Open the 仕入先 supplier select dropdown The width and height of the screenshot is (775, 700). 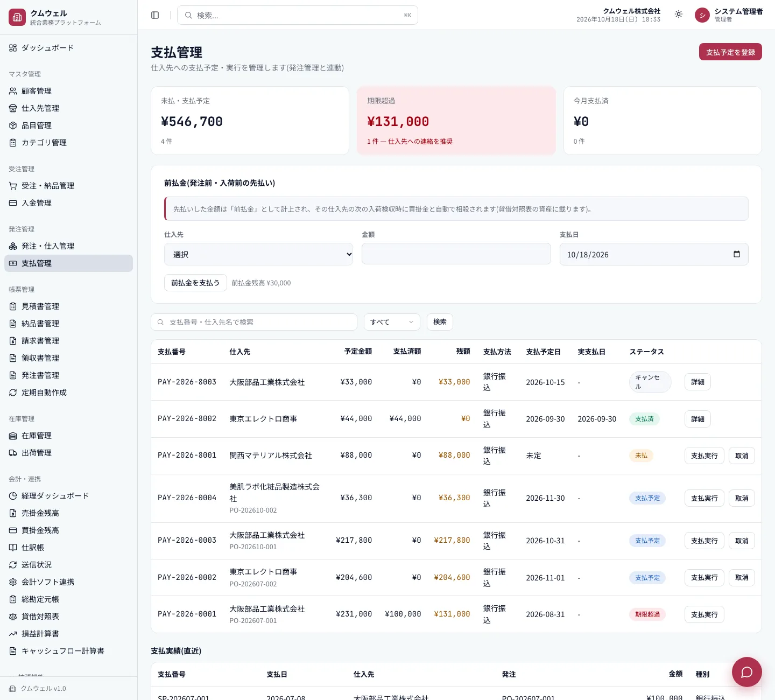click(x=258, y=254)
